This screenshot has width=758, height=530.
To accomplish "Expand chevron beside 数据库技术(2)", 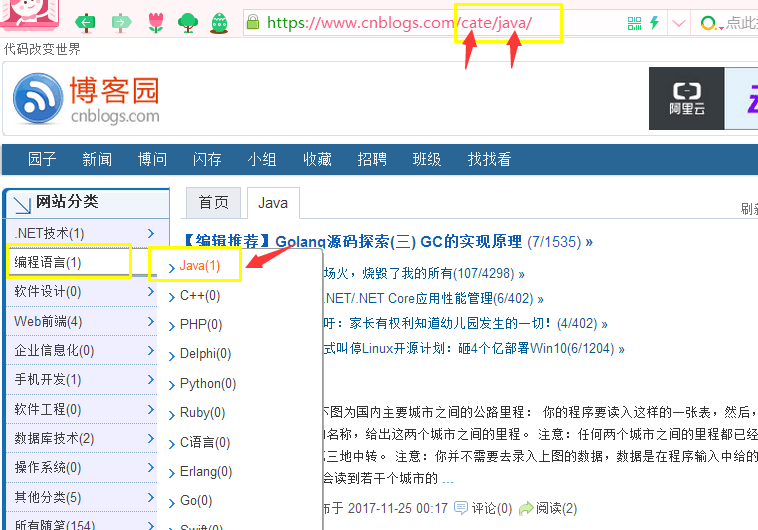I will 151,439.
